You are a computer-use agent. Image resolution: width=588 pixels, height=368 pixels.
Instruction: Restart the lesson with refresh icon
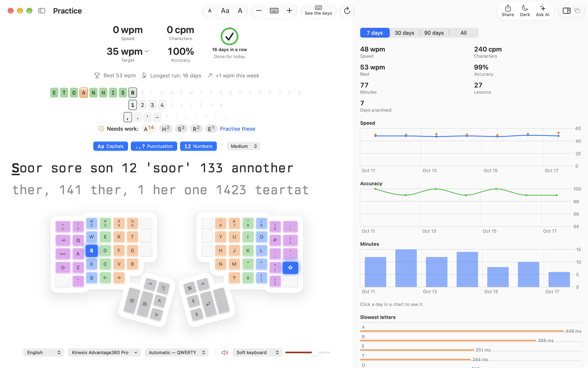tap(347, 11)
